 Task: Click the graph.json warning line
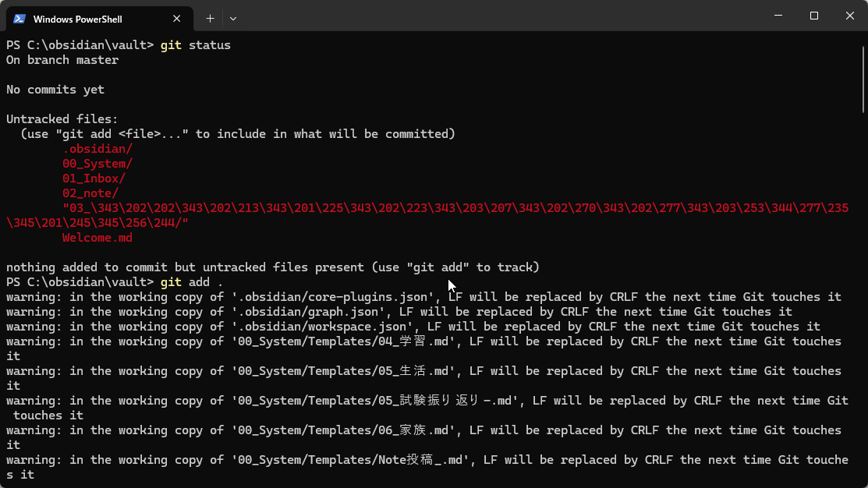click(x=399, y=312)
